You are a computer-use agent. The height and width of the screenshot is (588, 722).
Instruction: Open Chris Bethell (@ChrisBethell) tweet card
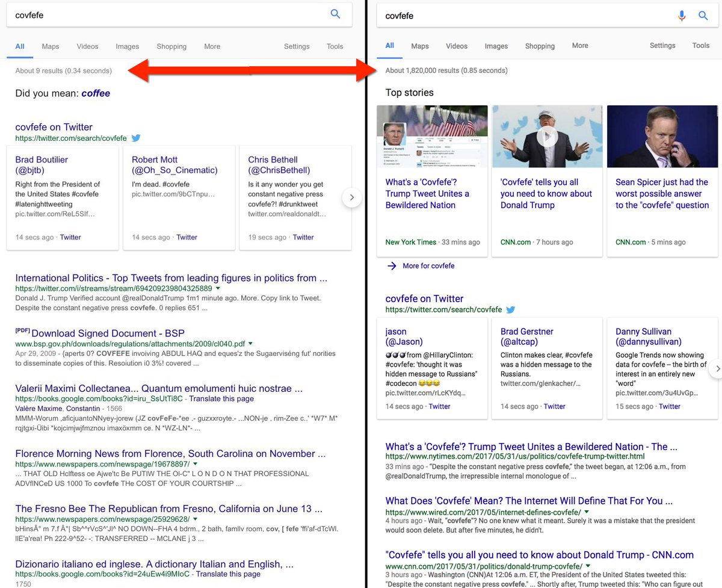pos(295,197)
